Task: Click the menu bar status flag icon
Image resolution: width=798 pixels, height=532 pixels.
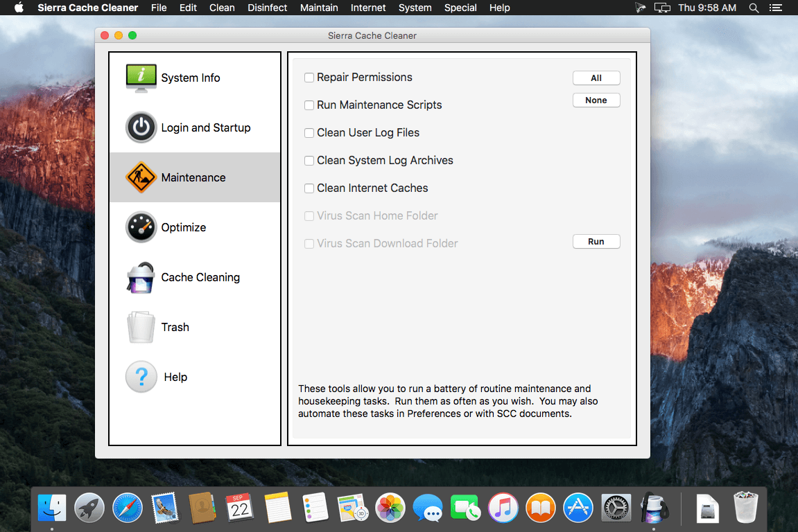Action: [x=640, y=8]
